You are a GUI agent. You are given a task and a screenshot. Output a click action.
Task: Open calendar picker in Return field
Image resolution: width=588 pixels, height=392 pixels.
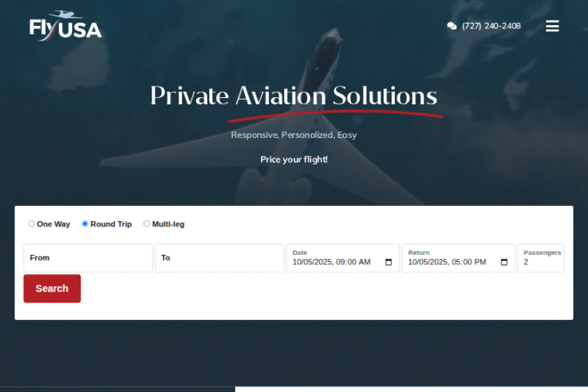504,262
